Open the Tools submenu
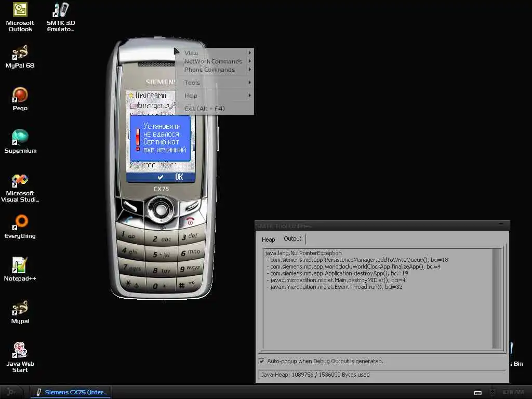This screenshot has width=532, height=399. tap(215, 83)
